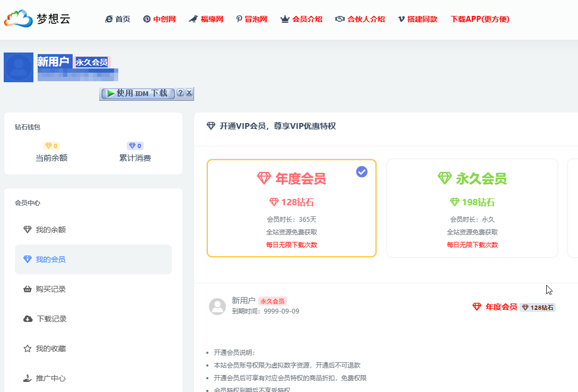Click the blue diamond icon of 我的会员

(28, 259)
